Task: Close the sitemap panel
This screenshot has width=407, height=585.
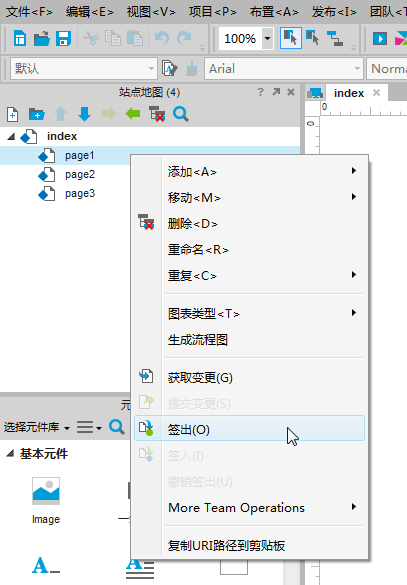Action: (291, 92)
